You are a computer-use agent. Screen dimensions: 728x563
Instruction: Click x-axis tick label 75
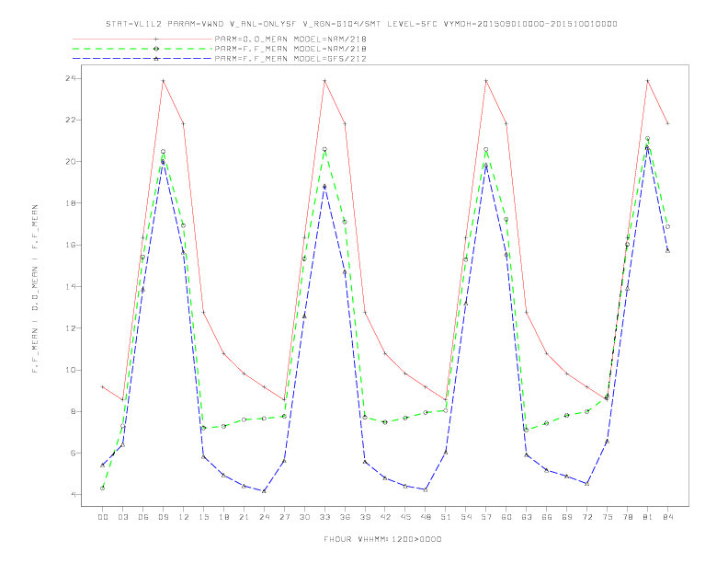point(608,517)
